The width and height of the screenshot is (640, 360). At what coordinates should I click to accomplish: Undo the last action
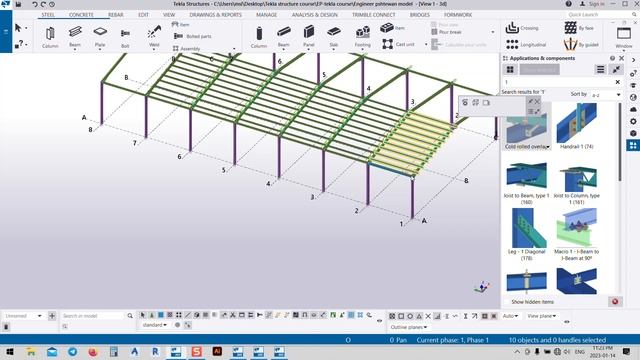(x=35, y=4)
